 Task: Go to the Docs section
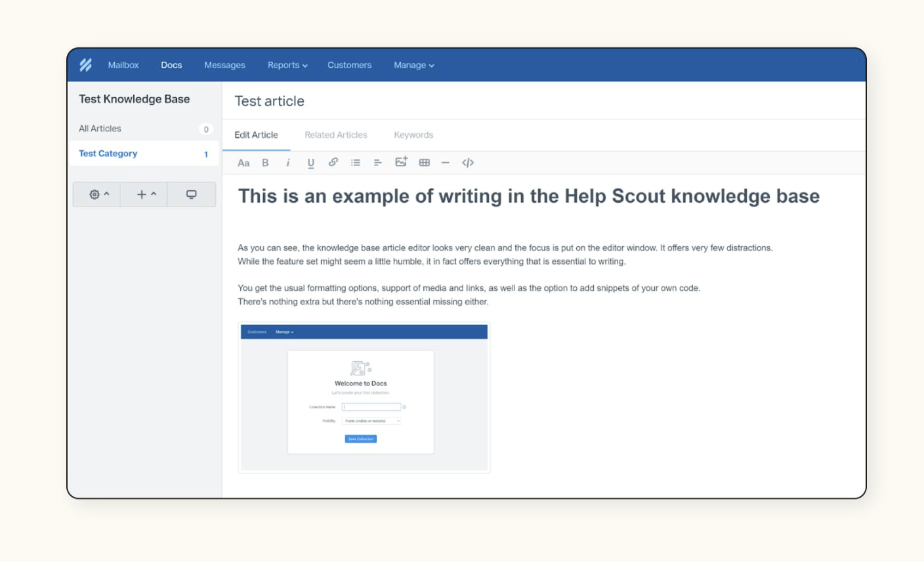point(171,65)
